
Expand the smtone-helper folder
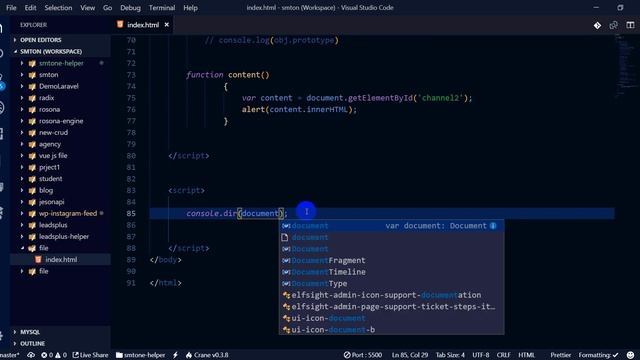click(x=61, y=63)
